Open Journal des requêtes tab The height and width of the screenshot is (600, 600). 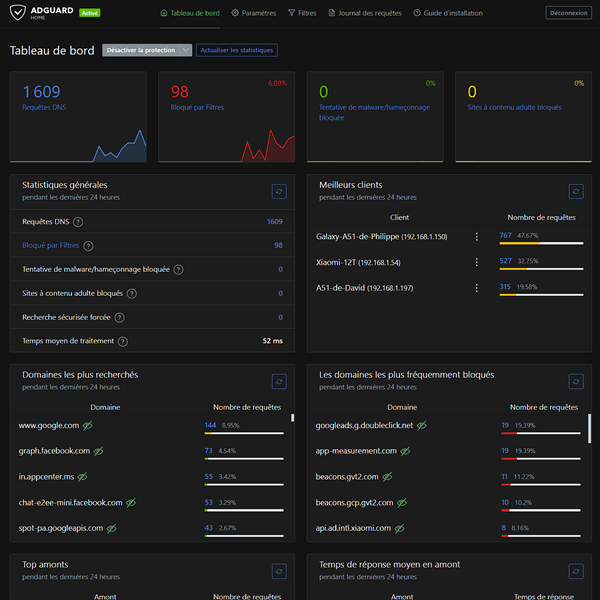(x=365, y=13)
